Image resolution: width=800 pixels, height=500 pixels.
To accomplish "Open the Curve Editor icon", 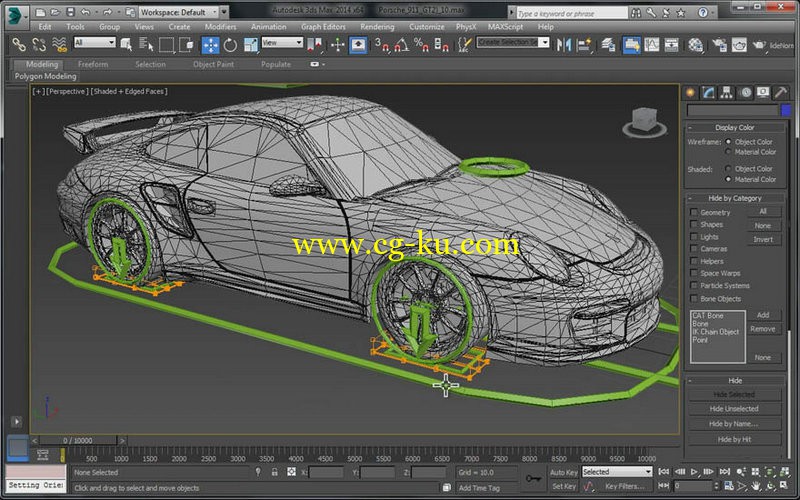I will click(652, 45).
